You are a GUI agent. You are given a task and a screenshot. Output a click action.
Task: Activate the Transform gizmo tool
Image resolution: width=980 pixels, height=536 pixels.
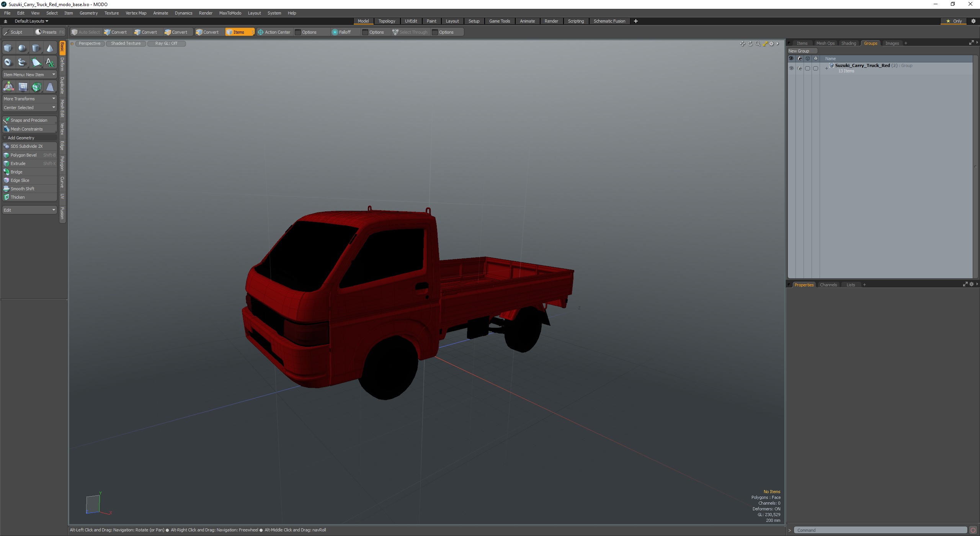click(x=8, y=87)
